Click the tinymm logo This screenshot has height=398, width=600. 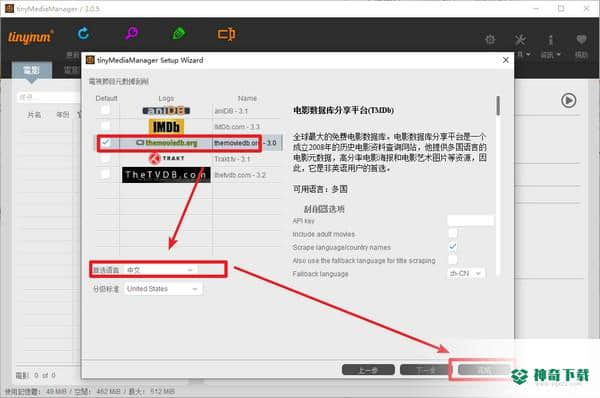pyautogui.click(x=31, y=37)
